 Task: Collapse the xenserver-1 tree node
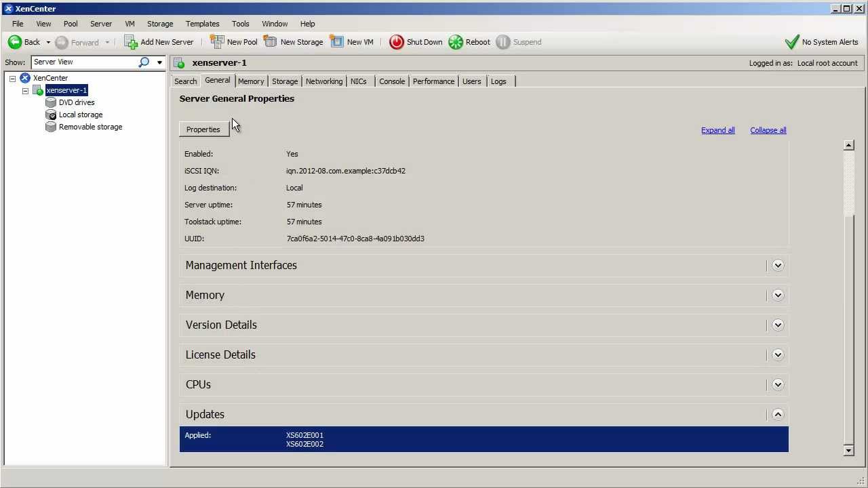[25, 91]
